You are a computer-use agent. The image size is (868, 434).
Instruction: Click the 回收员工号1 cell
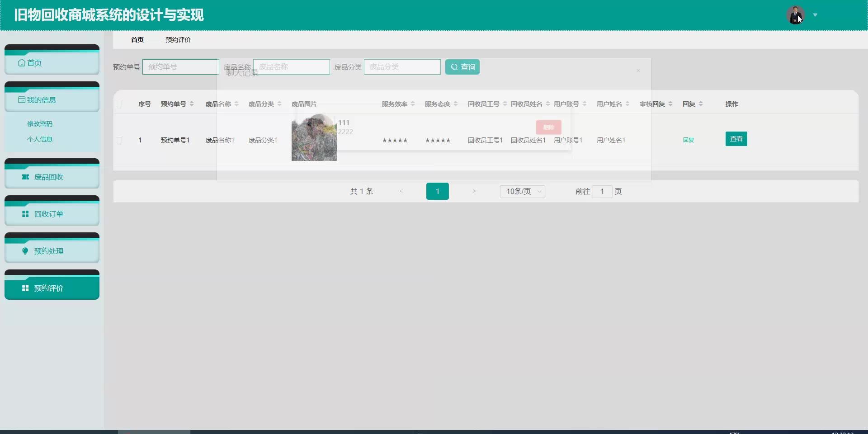[x=486, y=140]
